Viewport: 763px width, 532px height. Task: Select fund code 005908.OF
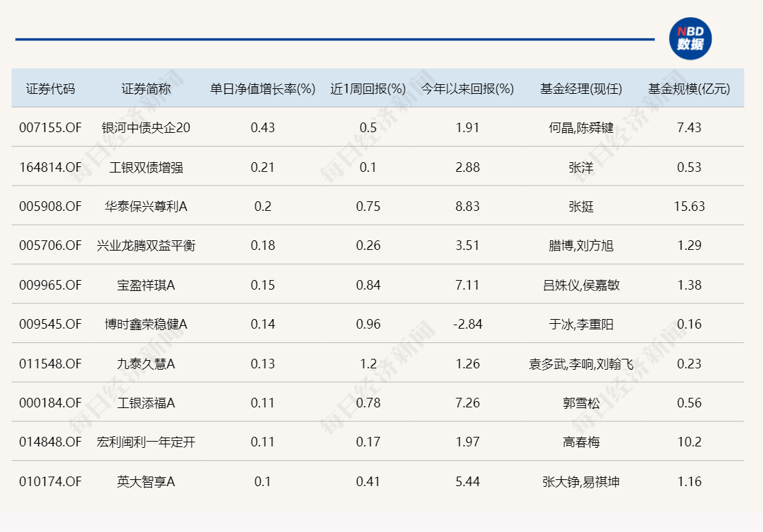51,207
